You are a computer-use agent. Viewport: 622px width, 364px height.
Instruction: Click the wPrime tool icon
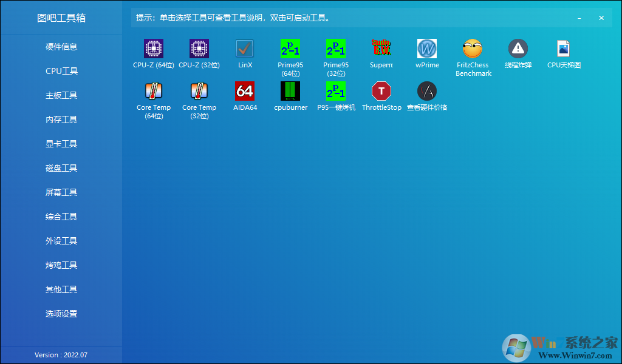pos(427,49)
